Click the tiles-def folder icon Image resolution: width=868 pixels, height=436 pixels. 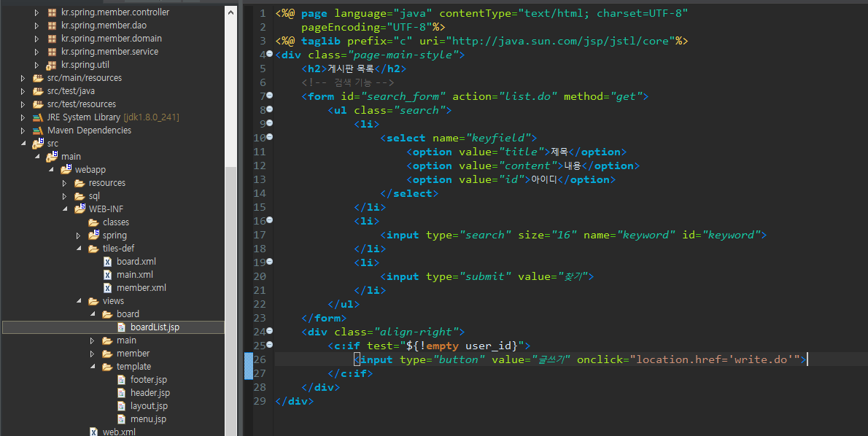click(x=93, y=249)
